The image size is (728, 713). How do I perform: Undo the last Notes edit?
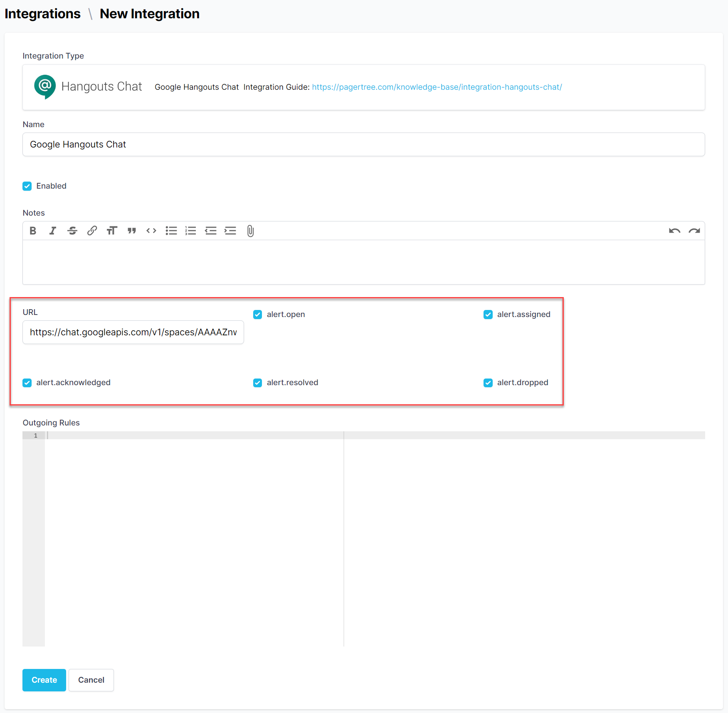(x=674, y=231)
